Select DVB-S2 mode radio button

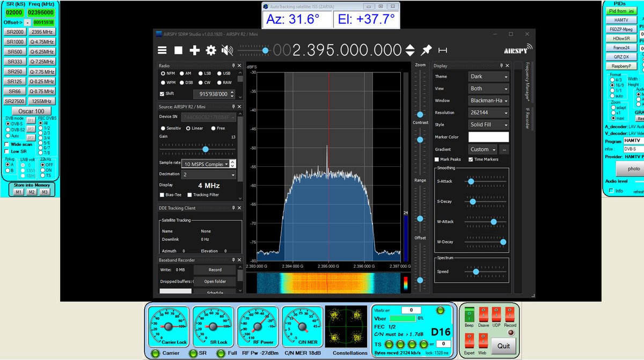(x=8, y=129)
